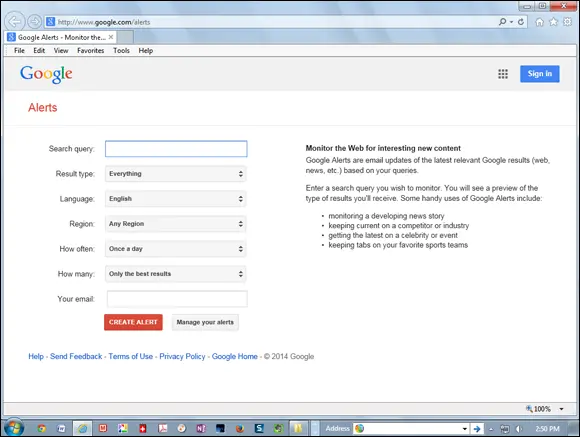Screen dimensions: 580x437
Task: Expand the How many dropdown
Action: tap(176, 274)
